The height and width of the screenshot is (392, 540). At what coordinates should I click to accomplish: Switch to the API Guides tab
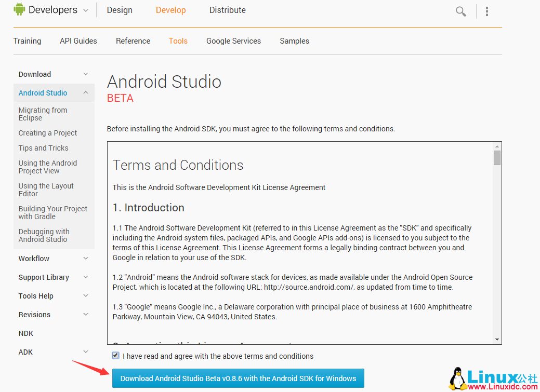tap(78, 41)
